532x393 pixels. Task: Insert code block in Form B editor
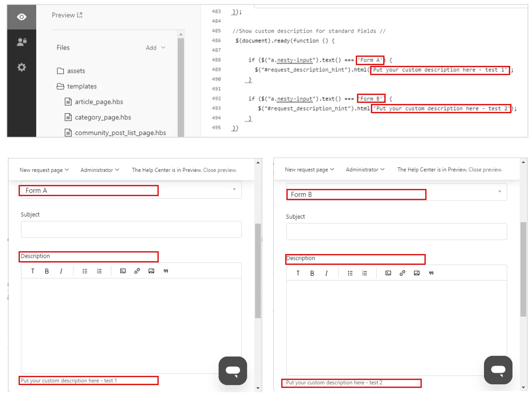pyautogui.click(x=388, y=273)
